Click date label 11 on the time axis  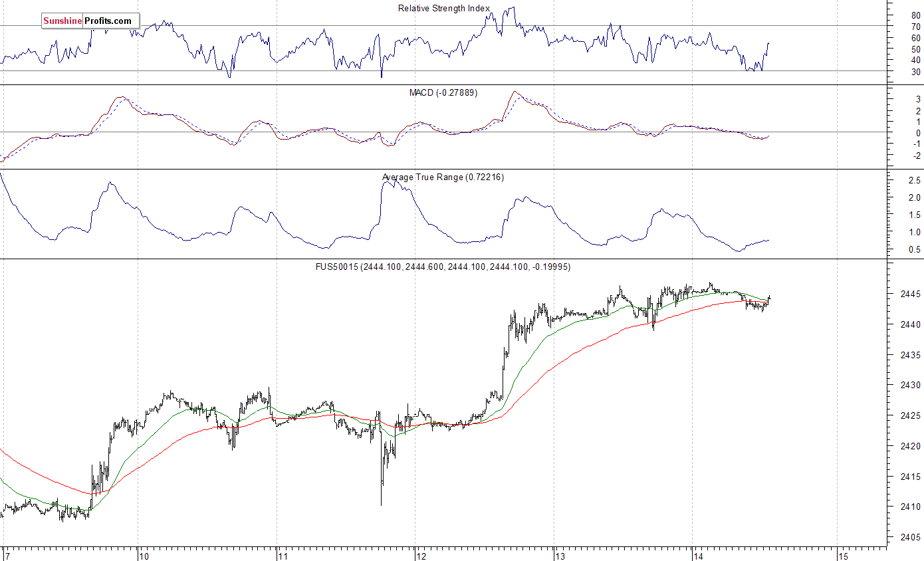point(282,555)
